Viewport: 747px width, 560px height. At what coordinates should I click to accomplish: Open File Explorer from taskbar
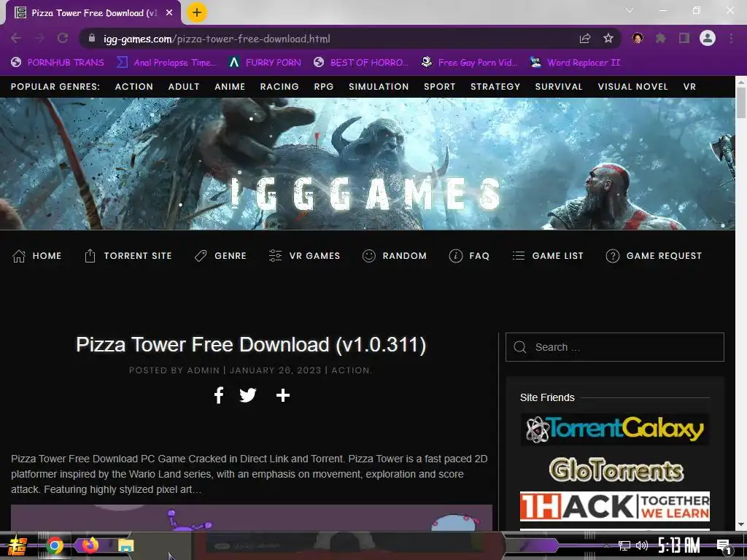125,545
